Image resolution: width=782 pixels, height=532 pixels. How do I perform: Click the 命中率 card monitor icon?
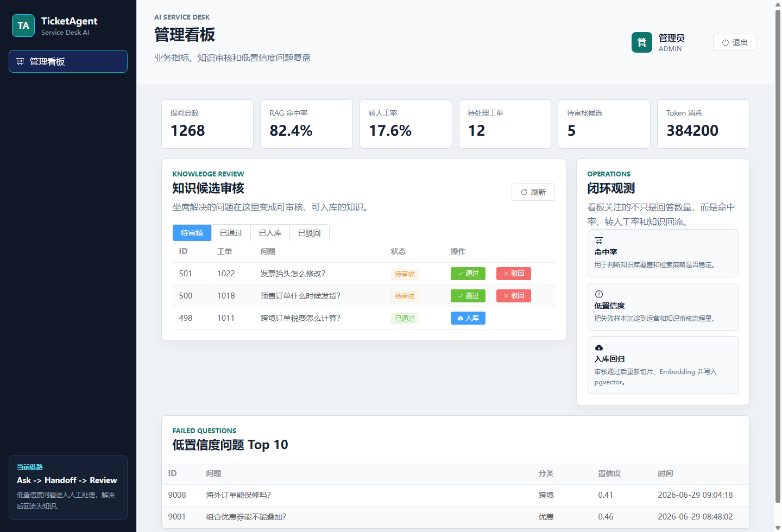[599, 240]
